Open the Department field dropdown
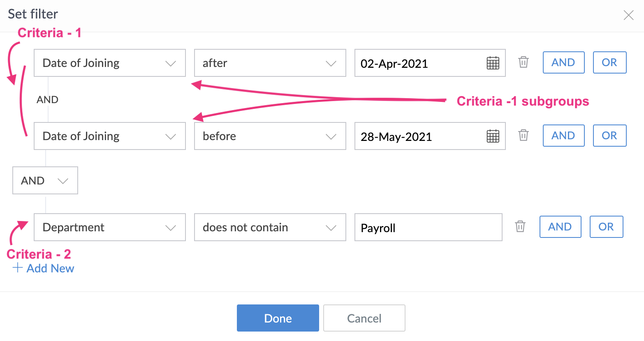This screenshot has height=341, width=644. 109,228
